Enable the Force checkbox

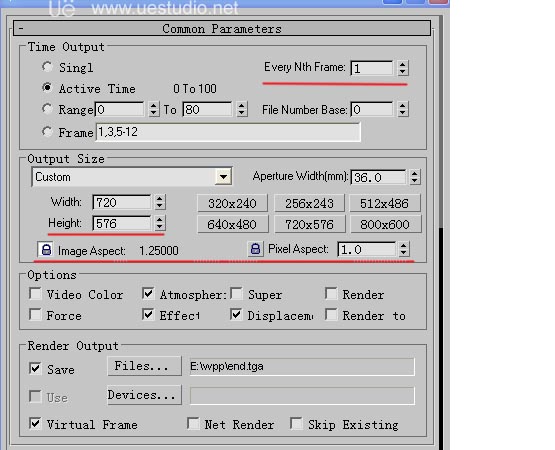pos(35,314)
